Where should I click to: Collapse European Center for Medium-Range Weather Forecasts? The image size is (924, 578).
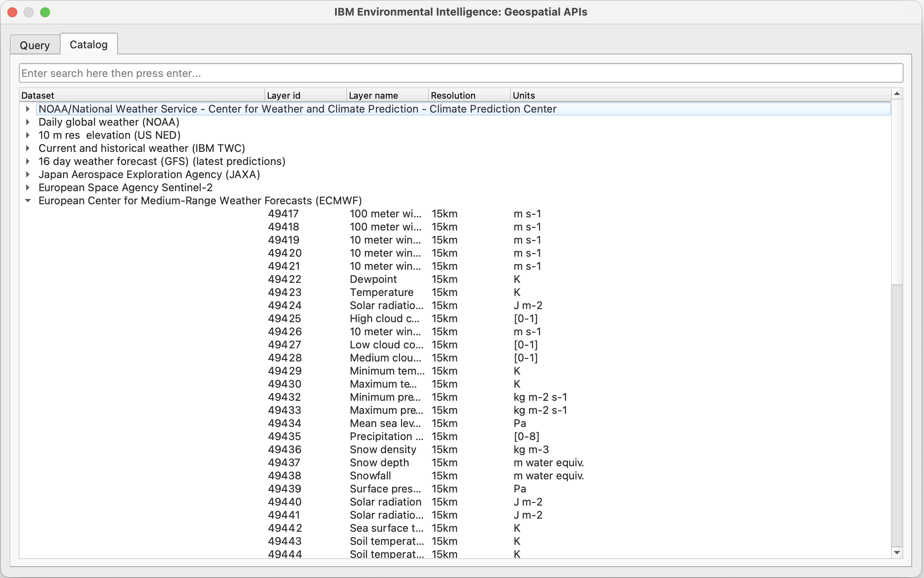(27, 201)
